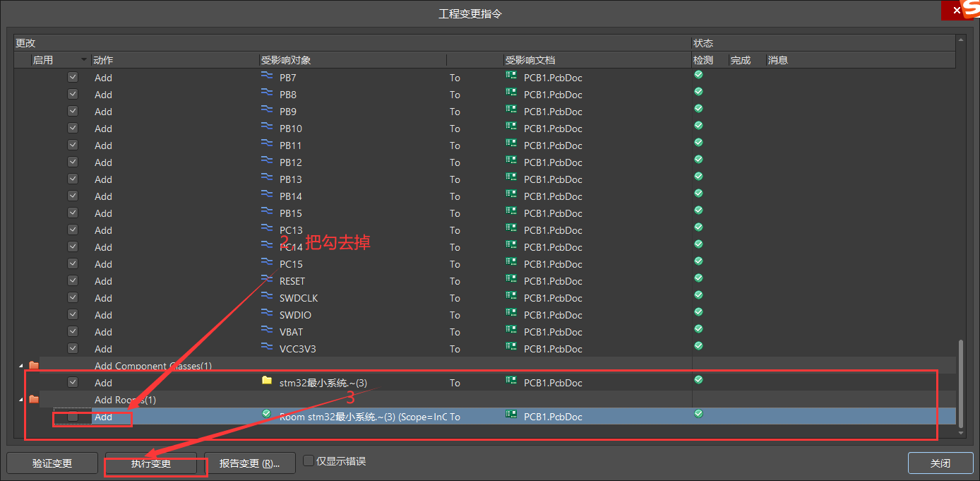
Task: Click the green check status icon for PB12
Action: click(698, 162)
